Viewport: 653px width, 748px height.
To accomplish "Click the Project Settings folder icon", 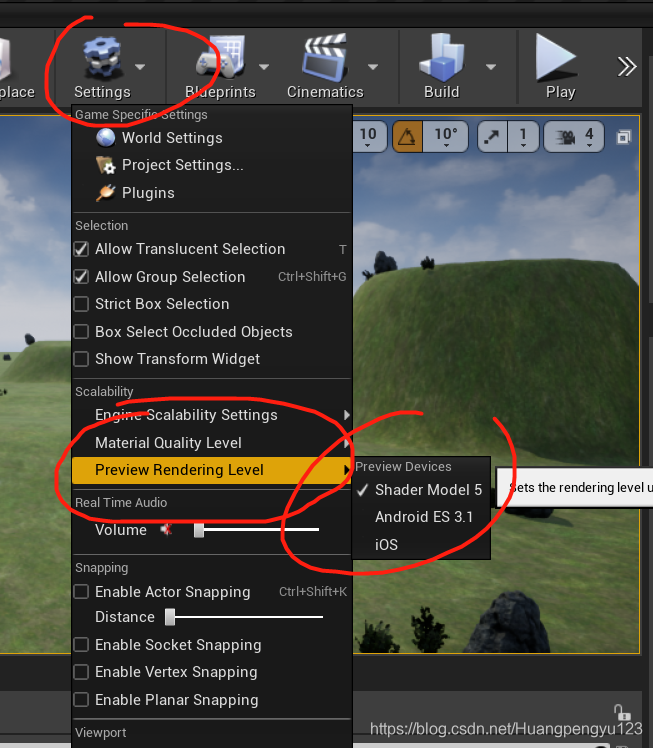I will [105, 165].
